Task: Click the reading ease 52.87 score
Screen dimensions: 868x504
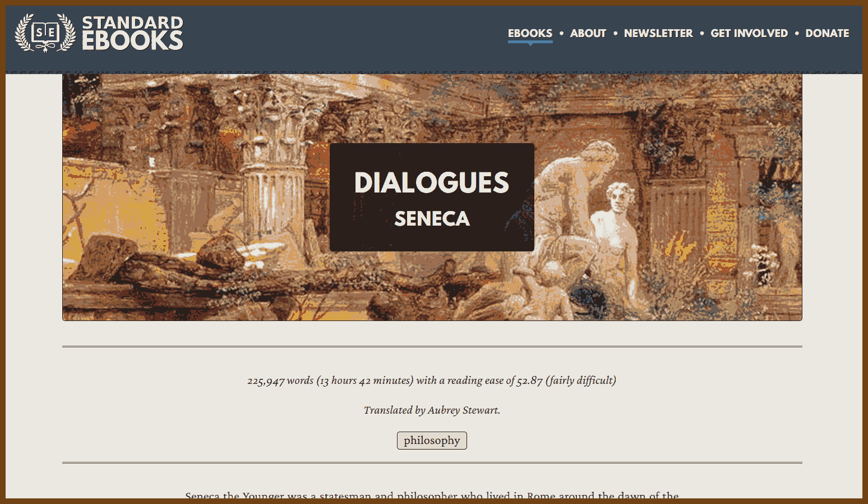Action: point(529,381)
